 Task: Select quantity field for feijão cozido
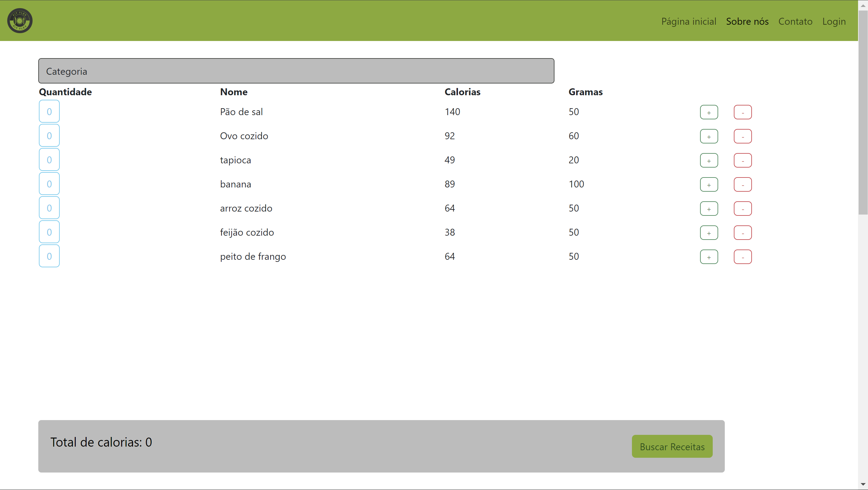tap(49, 232)
